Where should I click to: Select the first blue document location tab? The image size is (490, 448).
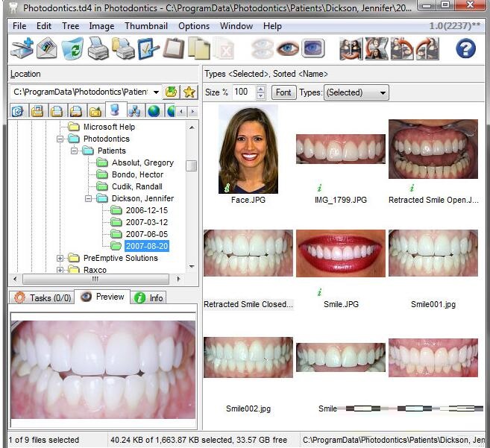(17, 111)
